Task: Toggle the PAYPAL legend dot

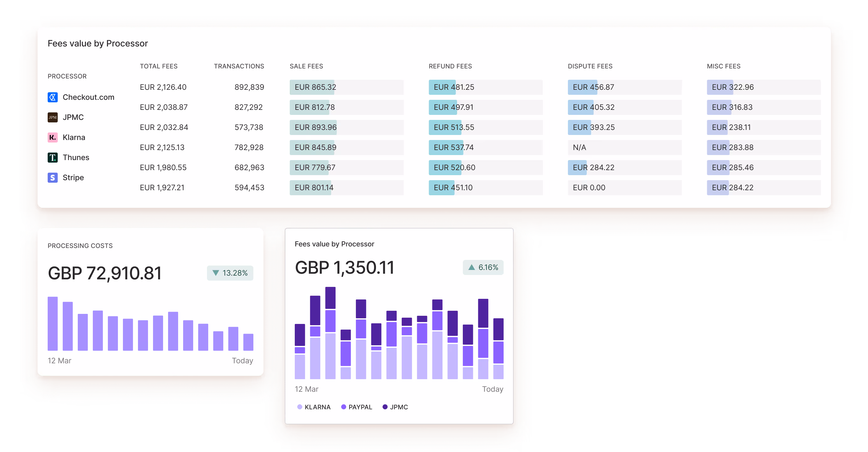Action: (x=343, y=407)
